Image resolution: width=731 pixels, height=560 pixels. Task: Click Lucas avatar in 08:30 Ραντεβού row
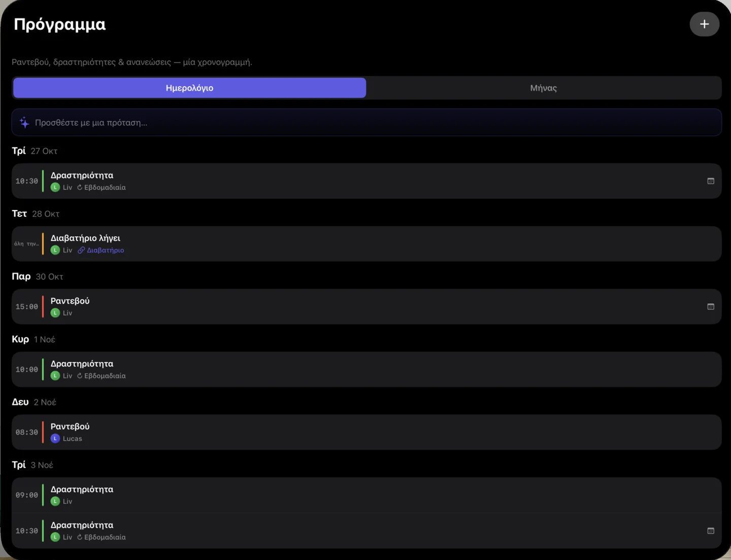tap(55, 438)
